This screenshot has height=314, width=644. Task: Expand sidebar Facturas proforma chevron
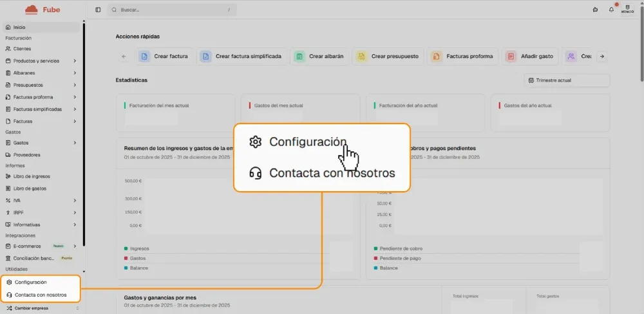[x=75, y=97]
